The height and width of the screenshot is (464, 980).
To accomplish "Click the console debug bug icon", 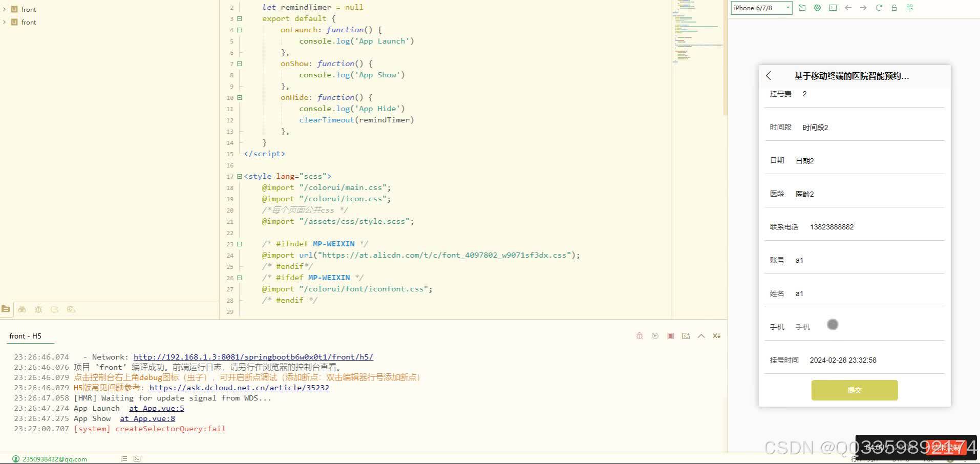I will pyautogui.click(x=640, y=336).
